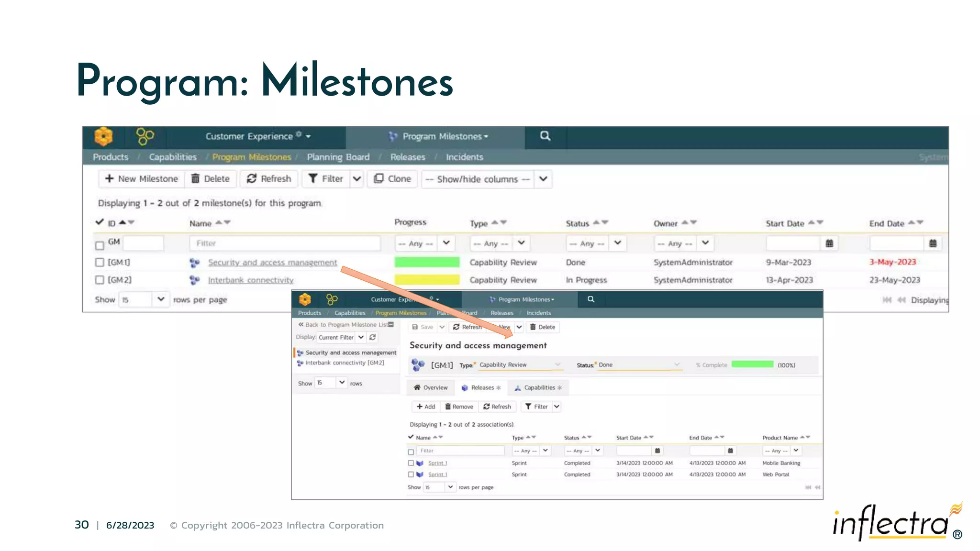The image size is (980, 551).
Task: Click the End Date calendar icon in the upper filter row
Action: click(933, 243)
